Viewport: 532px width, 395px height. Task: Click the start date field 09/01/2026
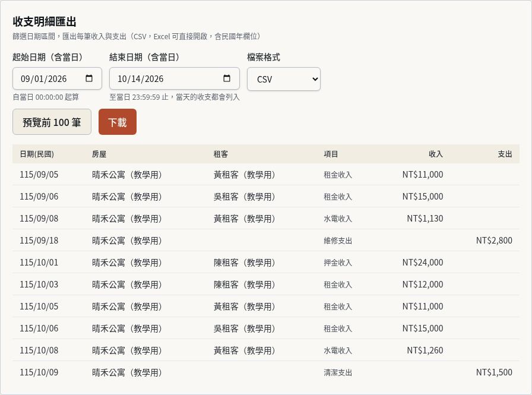pyautogui.click(x=57, y=78)
